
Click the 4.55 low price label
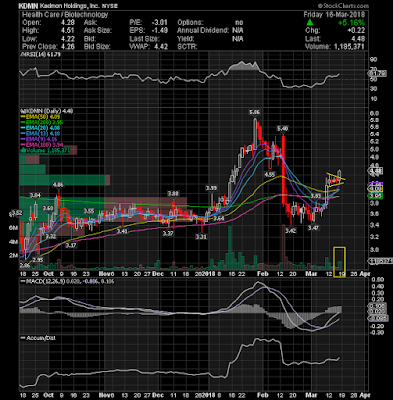coord(269,174)
